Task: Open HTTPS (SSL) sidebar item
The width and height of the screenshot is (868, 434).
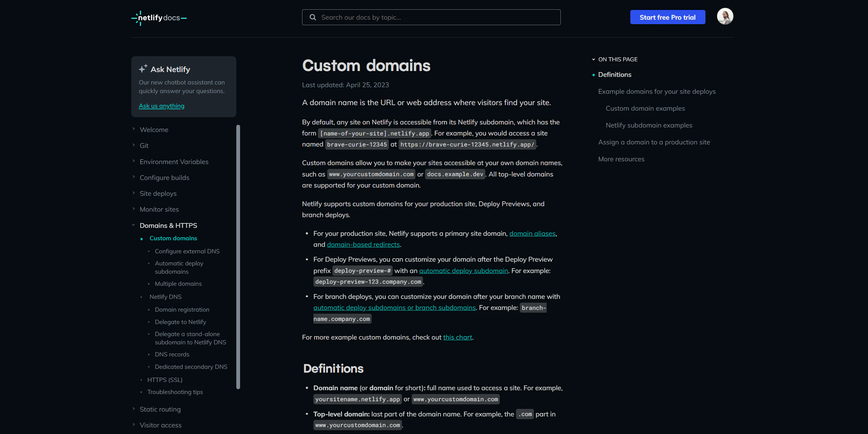Action: (165, 380)
